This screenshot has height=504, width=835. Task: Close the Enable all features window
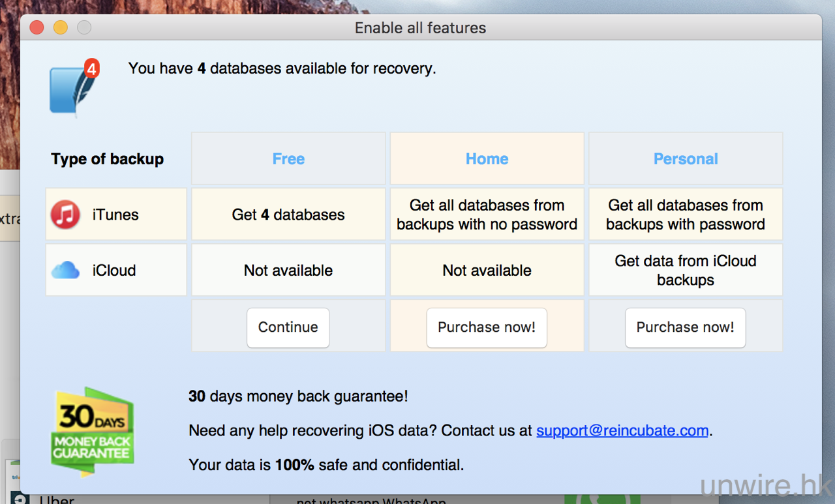point(37,27)
